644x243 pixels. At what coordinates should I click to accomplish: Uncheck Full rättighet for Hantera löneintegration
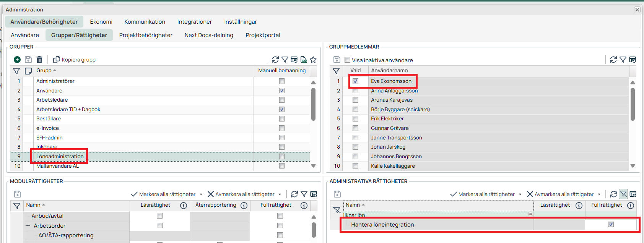tap(611, 225)
